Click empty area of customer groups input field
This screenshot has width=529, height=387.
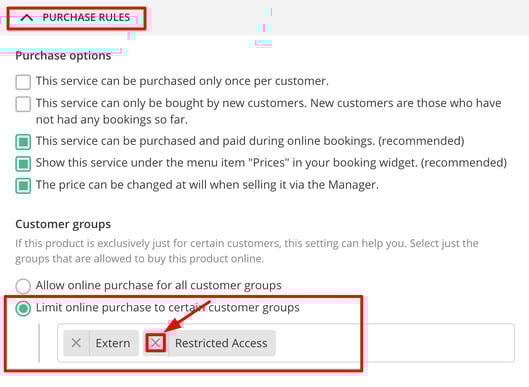[395, 343]
